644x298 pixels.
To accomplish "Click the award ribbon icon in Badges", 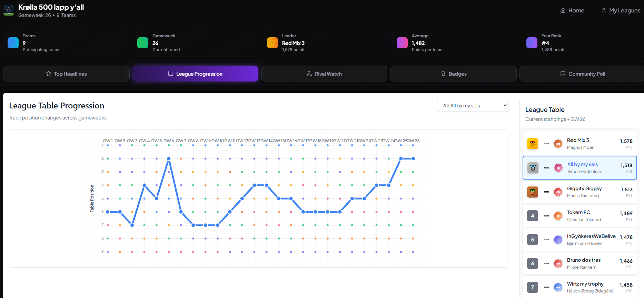I will click(443, 74).
